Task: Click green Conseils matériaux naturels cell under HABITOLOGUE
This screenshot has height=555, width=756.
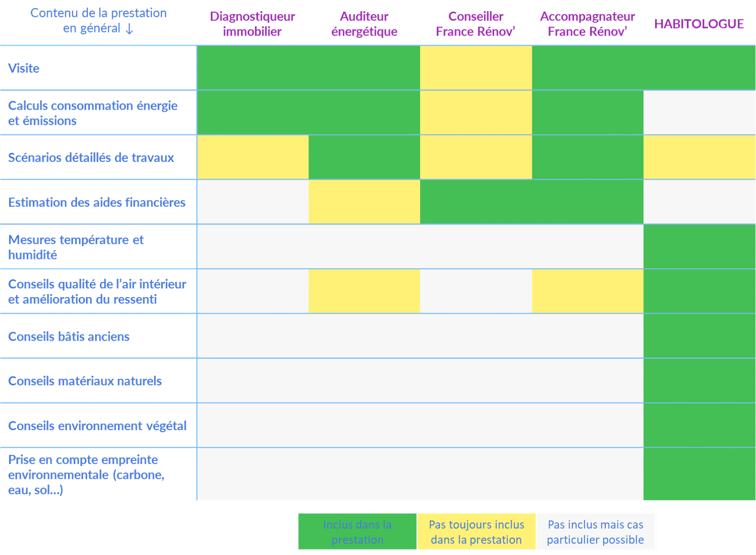Action: pos(700,381)
